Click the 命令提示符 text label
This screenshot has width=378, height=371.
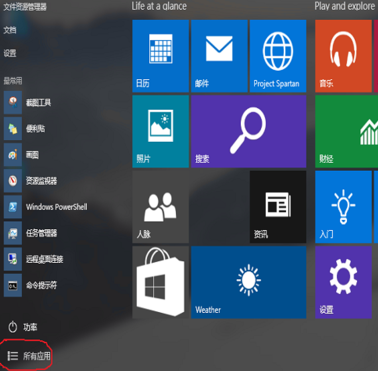(42, 285)
